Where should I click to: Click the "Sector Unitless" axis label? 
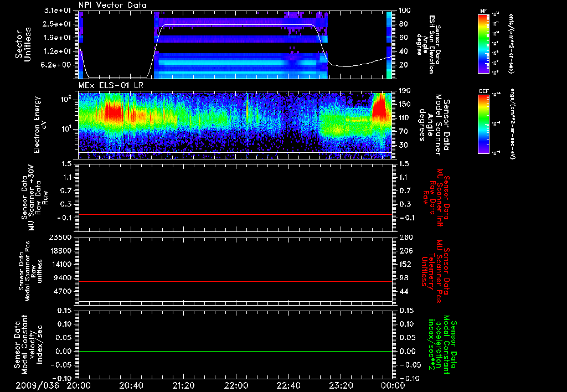pos(23,44)
